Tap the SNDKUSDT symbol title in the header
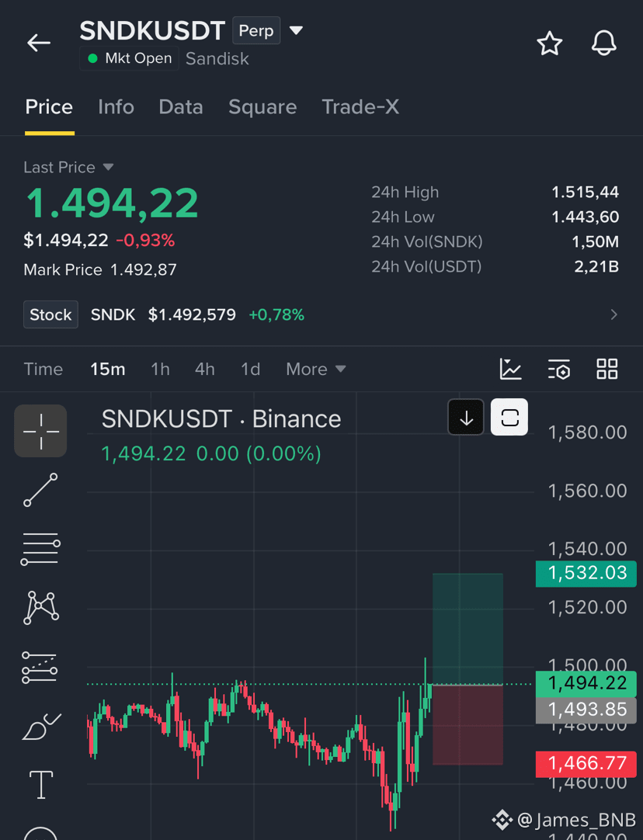 pyautogui.click(x=152, y=30)
